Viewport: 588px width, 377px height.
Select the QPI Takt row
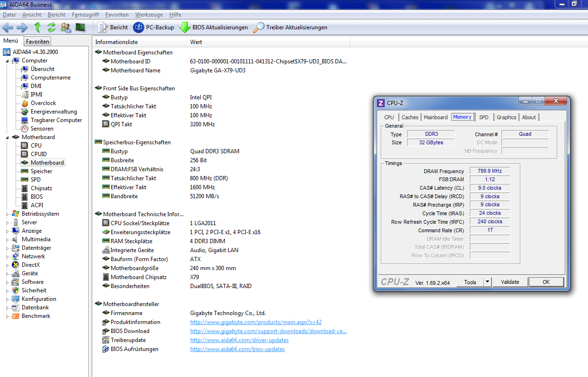[221, 124]
